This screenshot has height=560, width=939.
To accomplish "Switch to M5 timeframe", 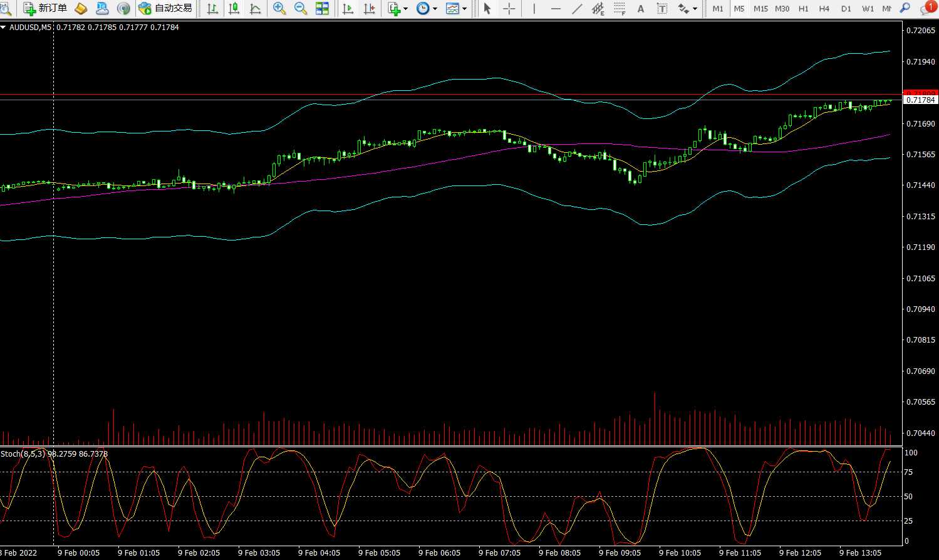I will [739, 9].
